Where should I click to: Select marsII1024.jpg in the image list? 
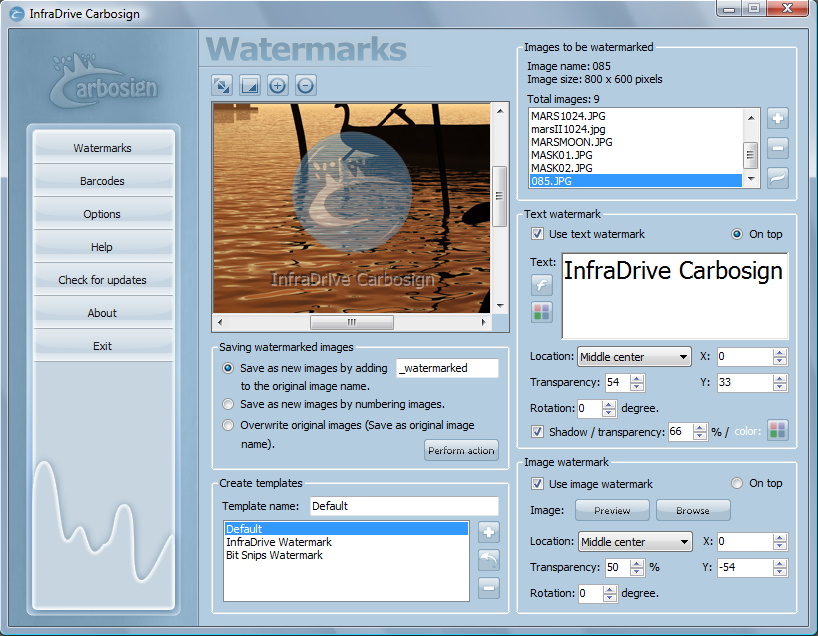[x=635, y=129]
